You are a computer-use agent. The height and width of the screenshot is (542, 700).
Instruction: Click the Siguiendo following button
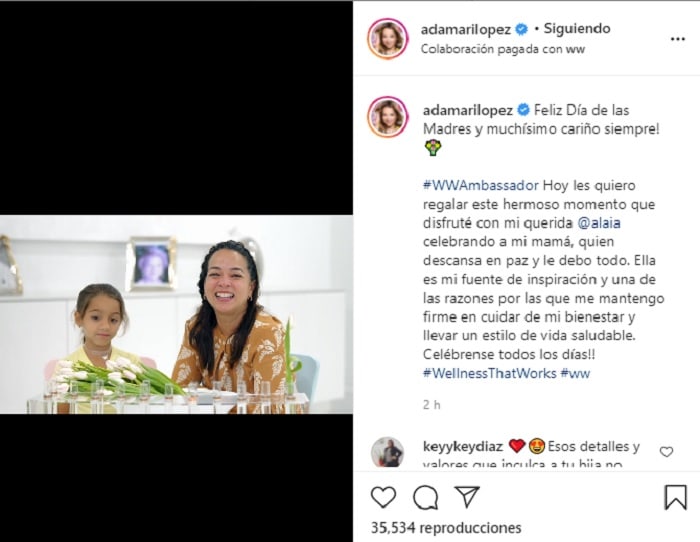[577, 29]
